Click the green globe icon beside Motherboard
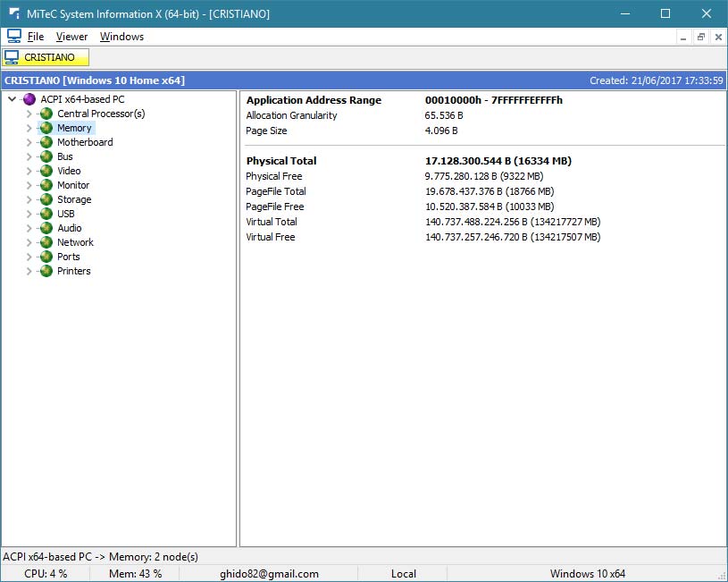This screenshot has width=728, height=582. pyautogui.click(x=46, y=142)
